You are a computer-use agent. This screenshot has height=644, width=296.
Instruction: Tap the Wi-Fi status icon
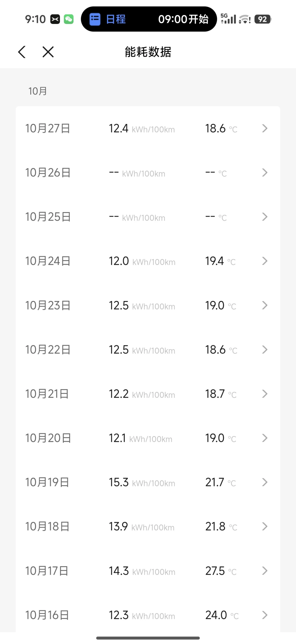[245, 19]
